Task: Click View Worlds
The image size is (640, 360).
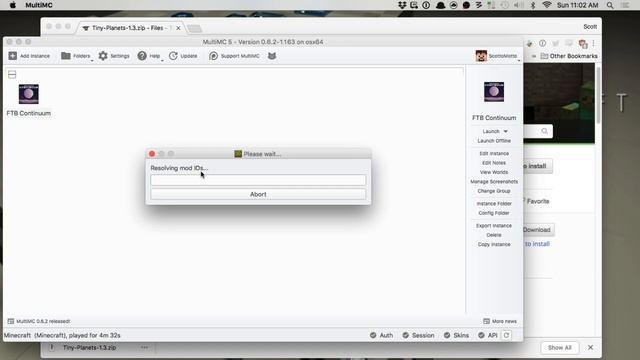Action: tap(494, 172)
